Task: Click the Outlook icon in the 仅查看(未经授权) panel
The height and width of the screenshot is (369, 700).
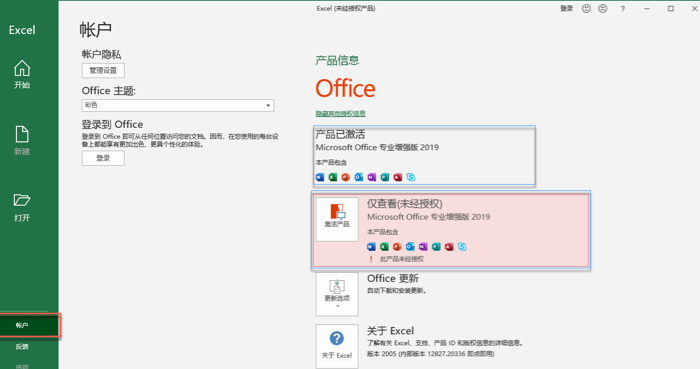Action: (410, 247)
